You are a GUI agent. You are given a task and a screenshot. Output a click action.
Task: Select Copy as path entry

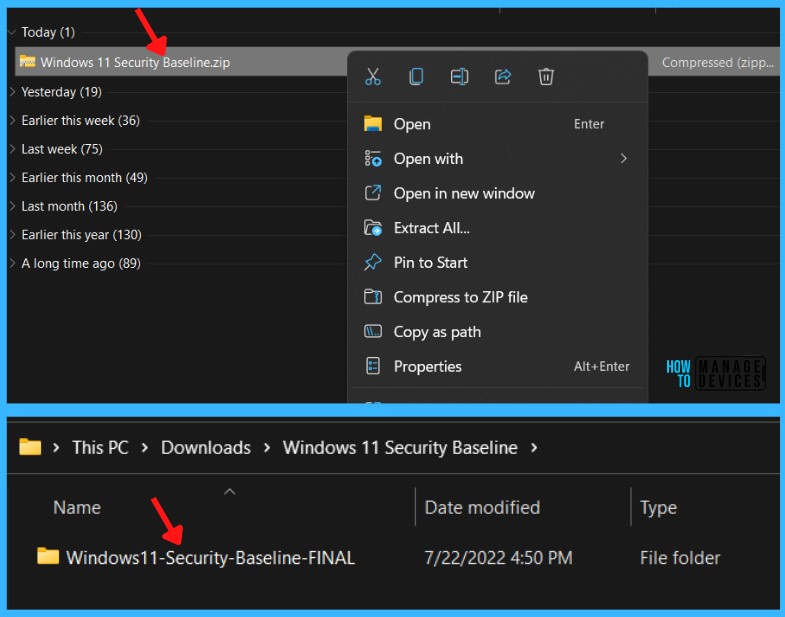pos(498,332)
